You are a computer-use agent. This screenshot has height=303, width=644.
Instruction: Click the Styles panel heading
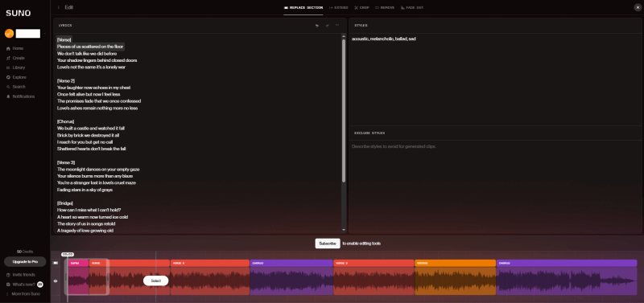click(361, 26)
